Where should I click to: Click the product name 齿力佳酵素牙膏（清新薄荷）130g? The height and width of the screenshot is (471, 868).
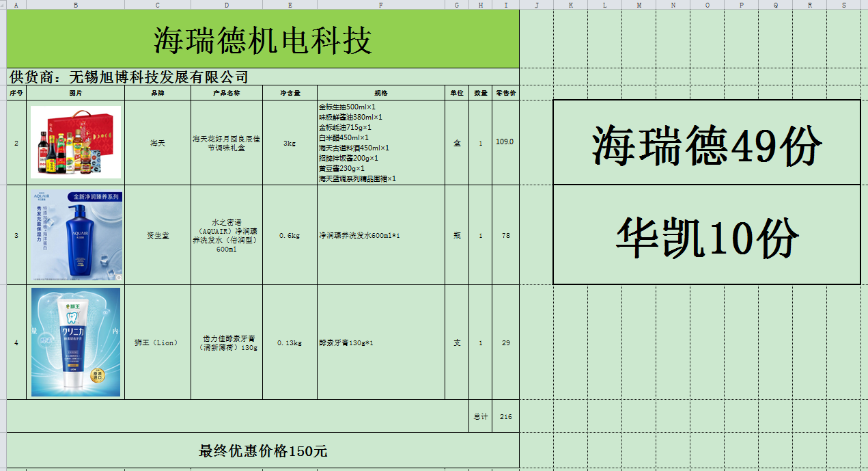pyautogui.click(x=227, y=342)
